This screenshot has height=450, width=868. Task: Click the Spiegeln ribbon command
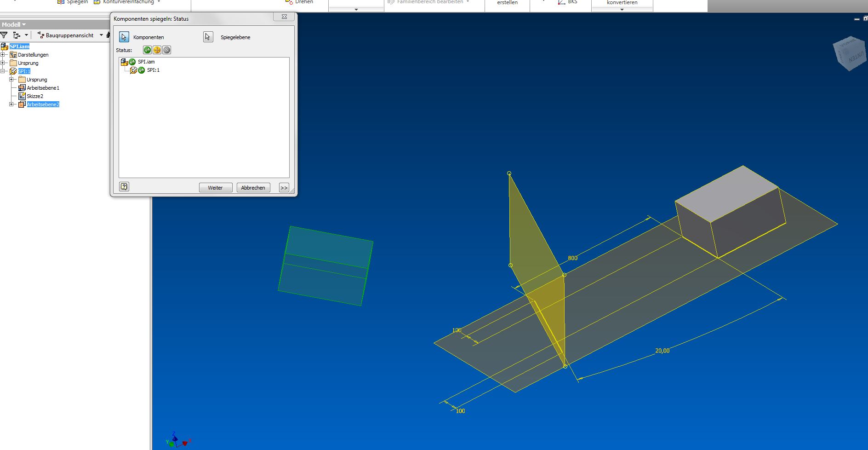coord(73,2)
